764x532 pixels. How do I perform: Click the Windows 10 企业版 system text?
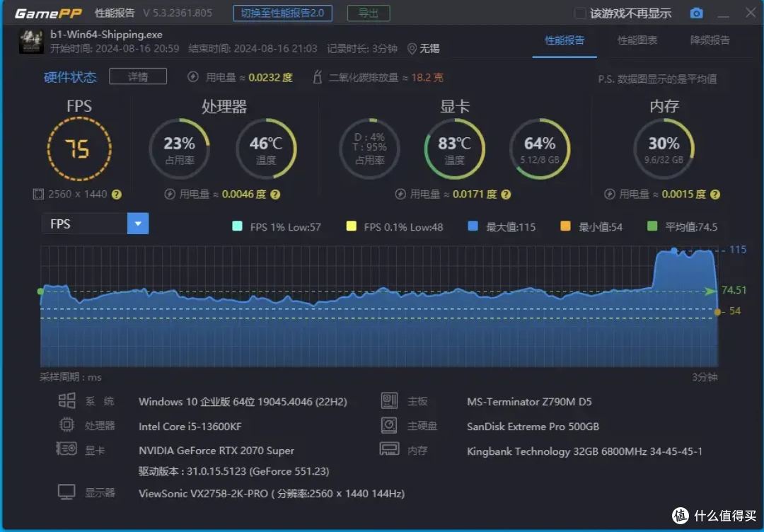point(243,402)
